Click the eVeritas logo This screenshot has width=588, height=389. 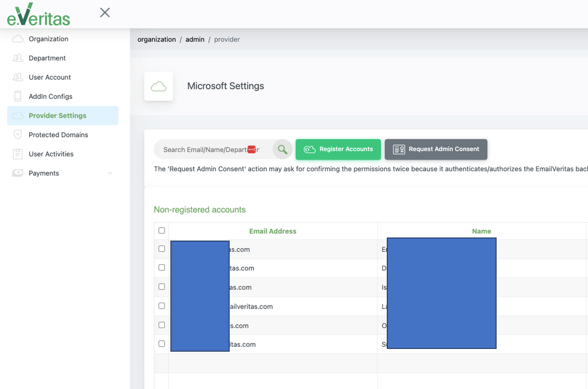[39, 14]
